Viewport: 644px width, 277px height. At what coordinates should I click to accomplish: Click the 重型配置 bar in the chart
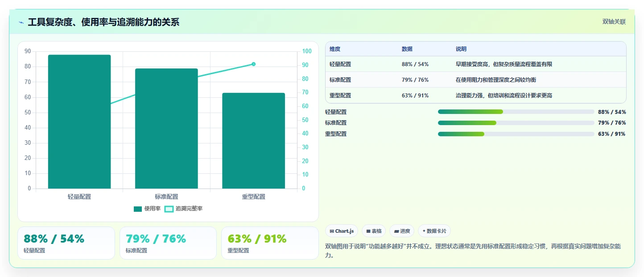point(253,141)
